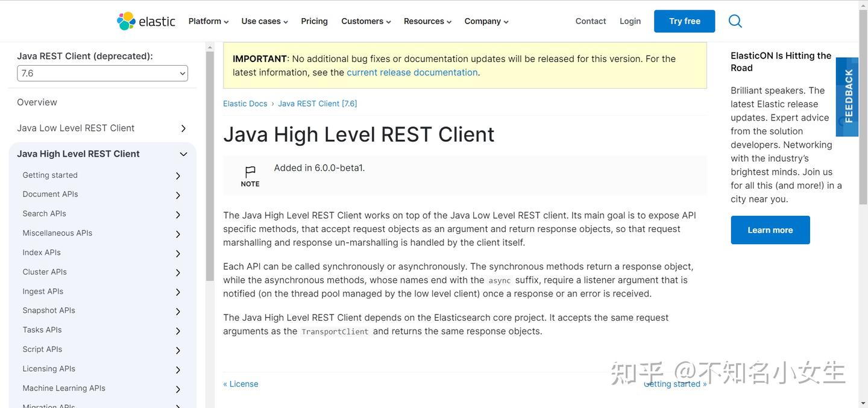Viewport: 868px width, 408px height.
Task: Open the current release documentation link
Action: coord(412,72)
